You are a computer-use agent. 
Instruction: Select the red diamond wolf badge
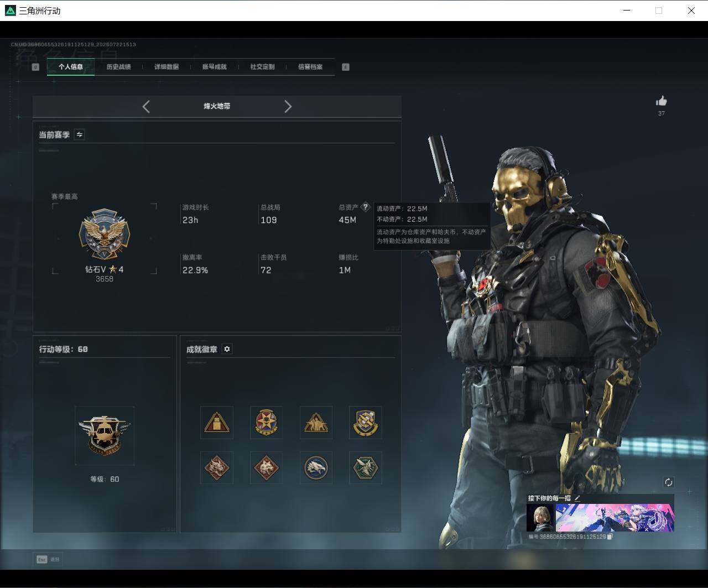pos(266,468)
